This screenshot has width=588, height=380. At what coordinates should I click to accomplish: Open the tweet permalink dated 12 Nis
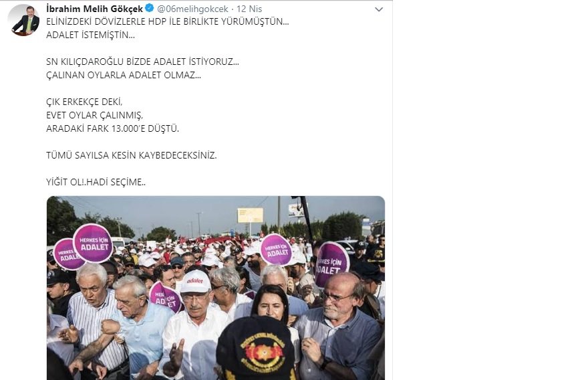click(249, 9)
